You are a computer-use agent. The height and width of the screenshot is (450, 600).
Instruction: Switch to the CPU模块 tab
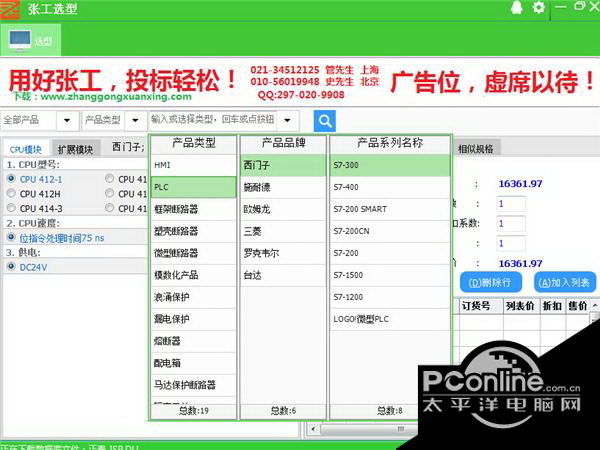tap(26, 149)
